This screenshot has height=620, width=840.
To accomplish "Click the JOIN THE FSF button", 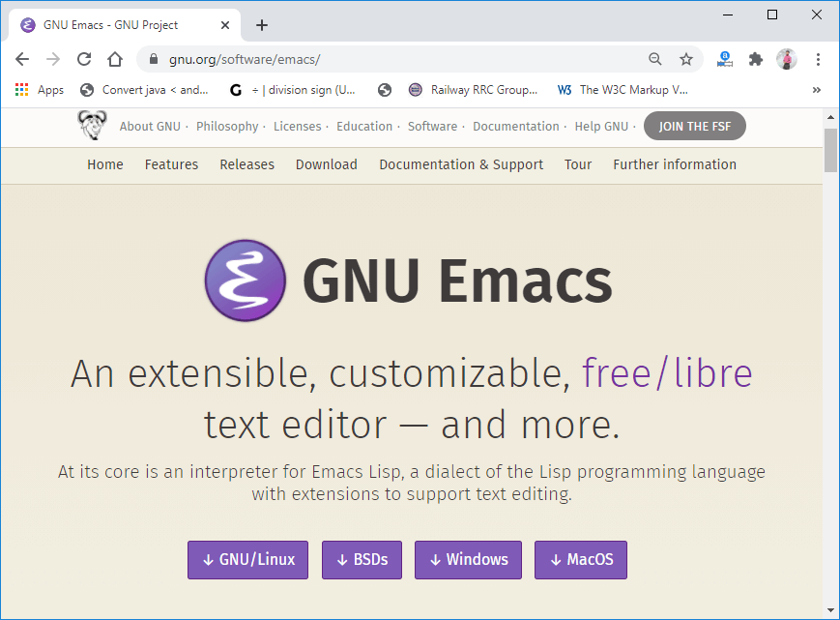I will [x=695, y=127].
